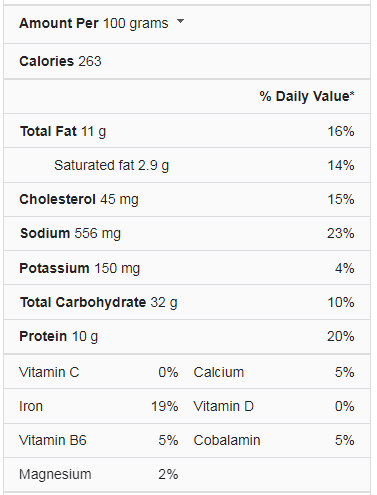Viewport: 377px width, 495px height.
Task: Select the Total Fat 11 g row
Action: (x=187, y=131)
